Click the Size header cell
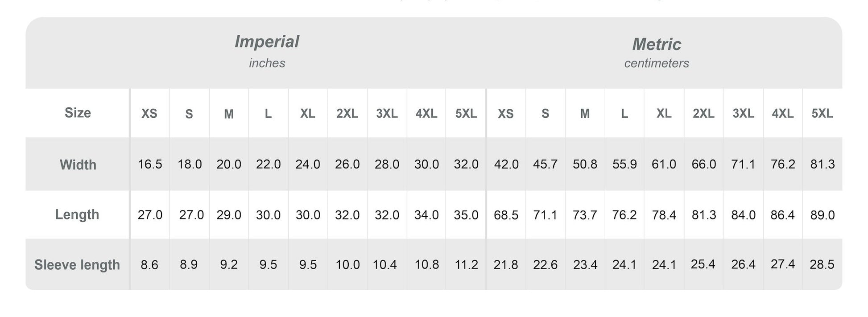Screen dimensions: 868x317 point(78,113)
